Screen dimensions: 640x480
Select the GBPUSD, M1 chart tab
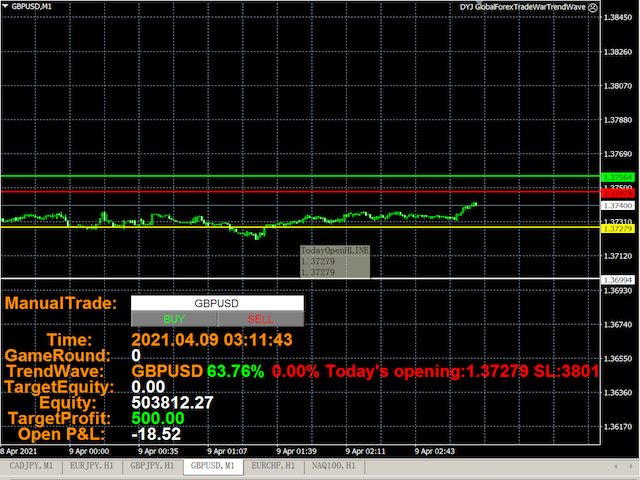[x=213, y=466]
